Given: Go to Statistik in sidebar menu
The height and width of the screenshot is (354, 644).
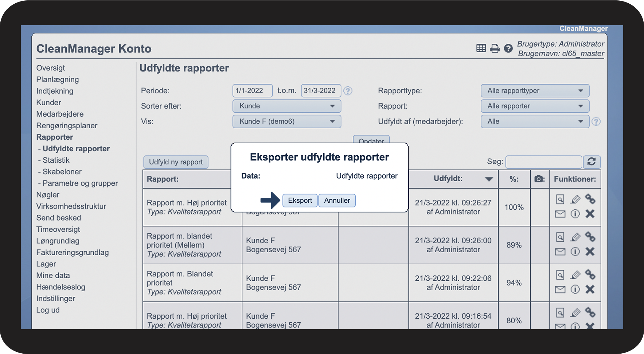Looking at the screenshot, I should click(56, 160).
